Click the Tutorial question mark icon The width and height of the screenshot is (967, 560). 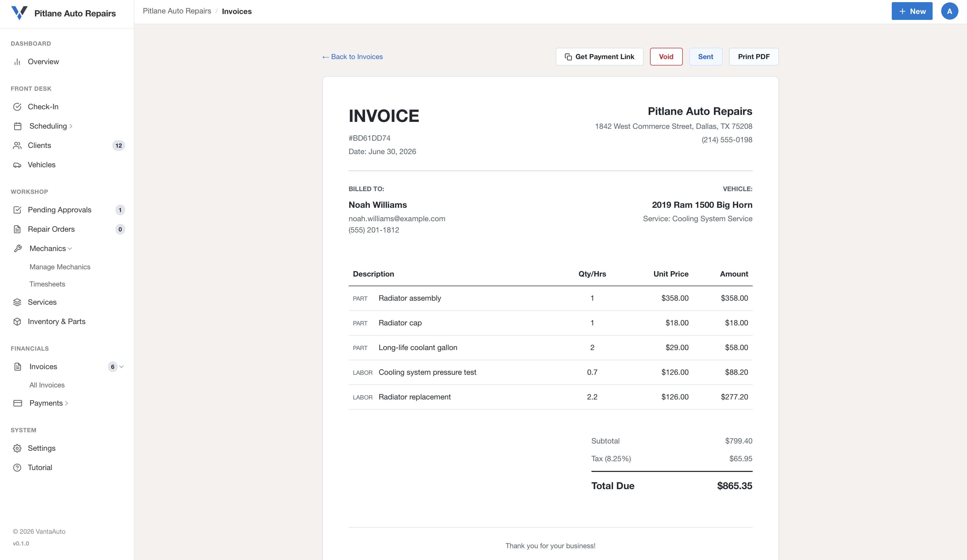click(x=17, y=468)
